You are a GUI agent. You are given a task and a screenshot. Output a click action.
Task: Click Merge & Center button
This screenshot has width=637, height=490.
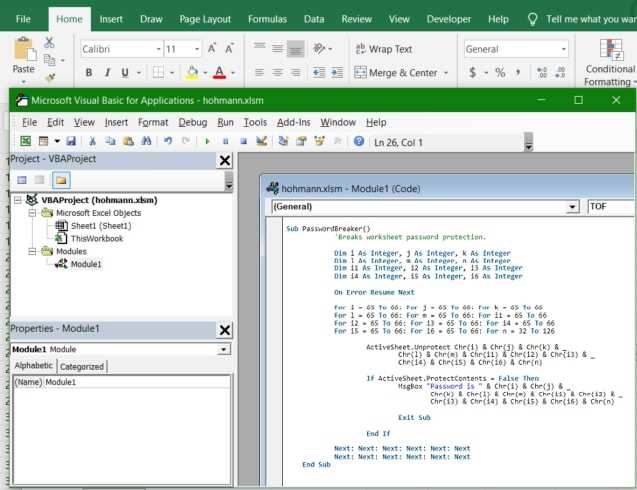tap(396, 73)
